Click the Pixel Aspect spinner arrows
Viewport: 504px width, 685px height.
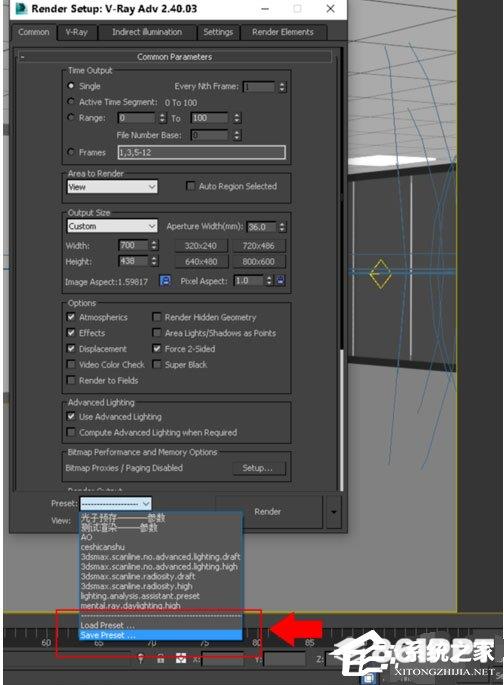[x=269, y=280]
